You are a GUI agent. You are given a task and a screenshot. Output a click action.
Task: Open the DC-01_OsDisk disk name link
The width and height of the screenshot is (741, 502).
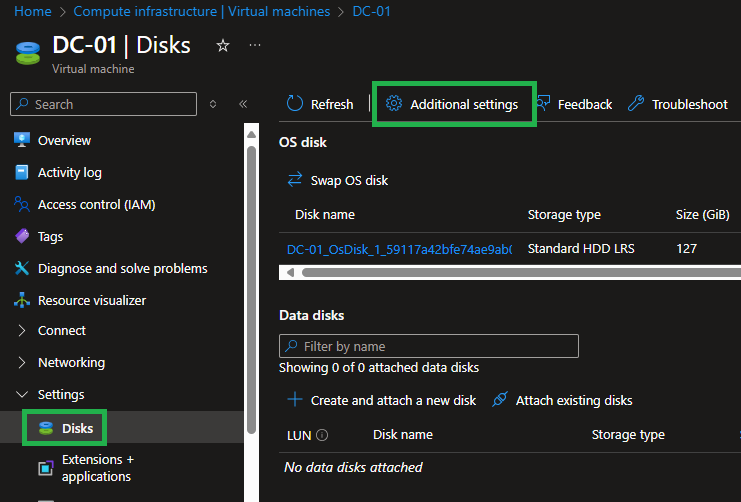click(399, 248)
